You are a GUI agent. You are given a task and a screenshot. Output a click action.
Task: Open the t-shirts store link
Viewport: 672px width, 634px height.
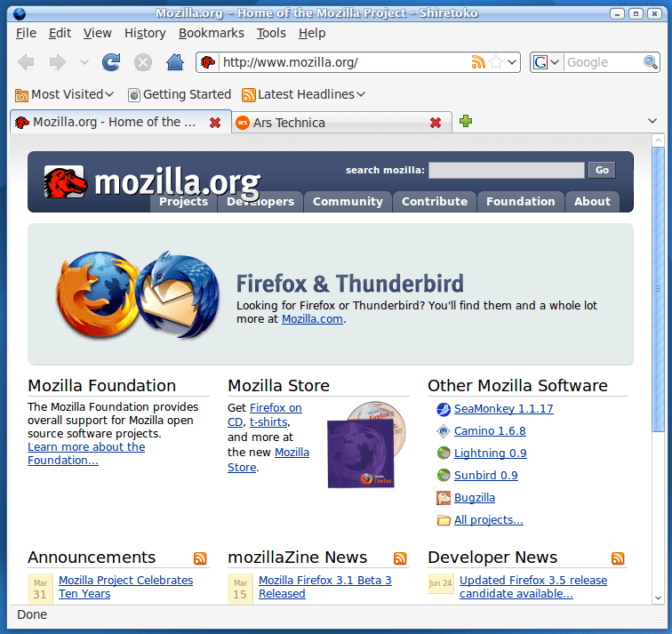(x=268, y=422)
